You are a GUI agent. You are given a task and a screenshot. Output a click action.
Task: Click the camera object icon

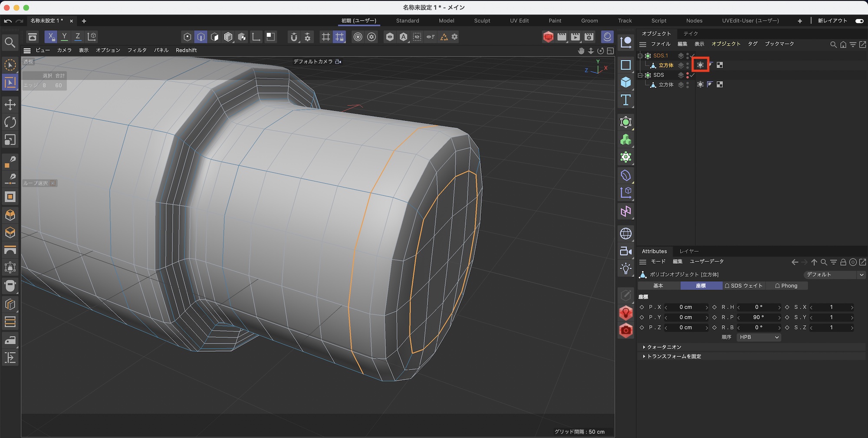click(625, 251)
